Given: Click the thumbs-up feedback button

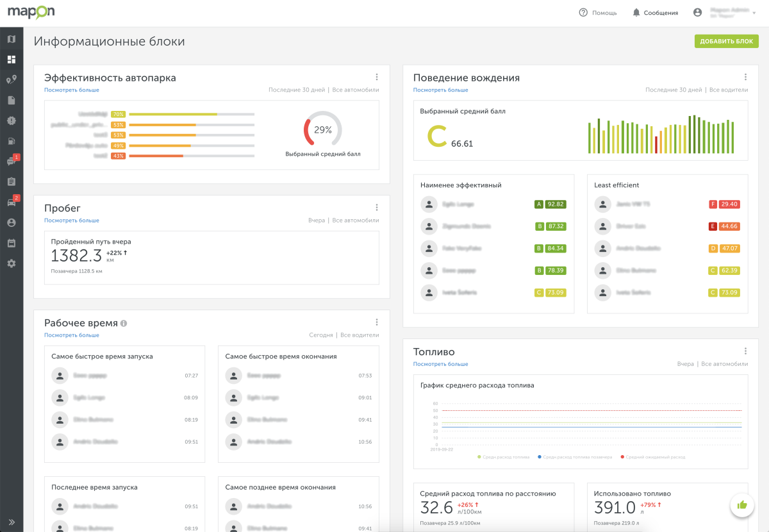Looking at the screenshot, I should click(x=742, y=505).
